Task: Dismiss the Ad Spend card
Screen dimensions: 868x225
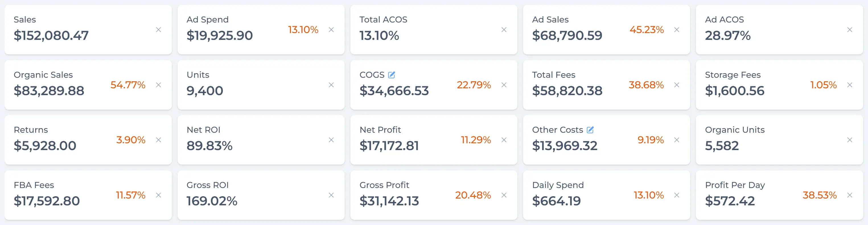Action: pyautogui.click(x=331, y=30)
